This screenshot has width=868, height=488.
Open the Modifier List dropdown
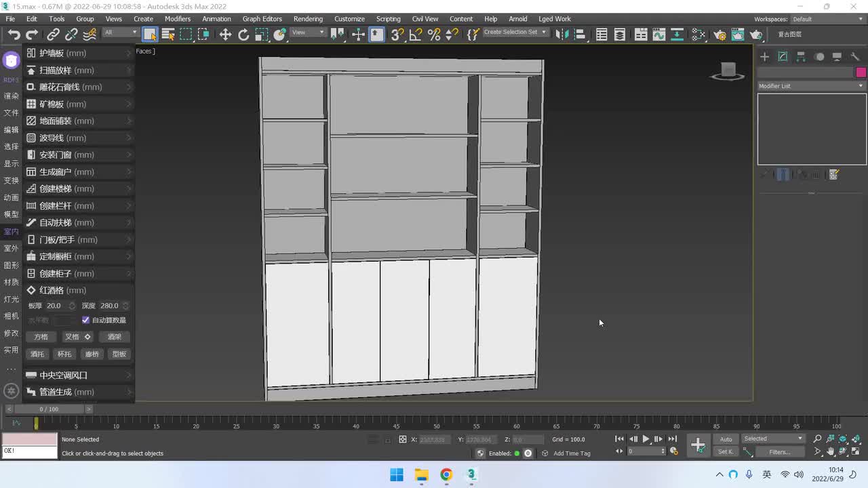click(812, 86)
